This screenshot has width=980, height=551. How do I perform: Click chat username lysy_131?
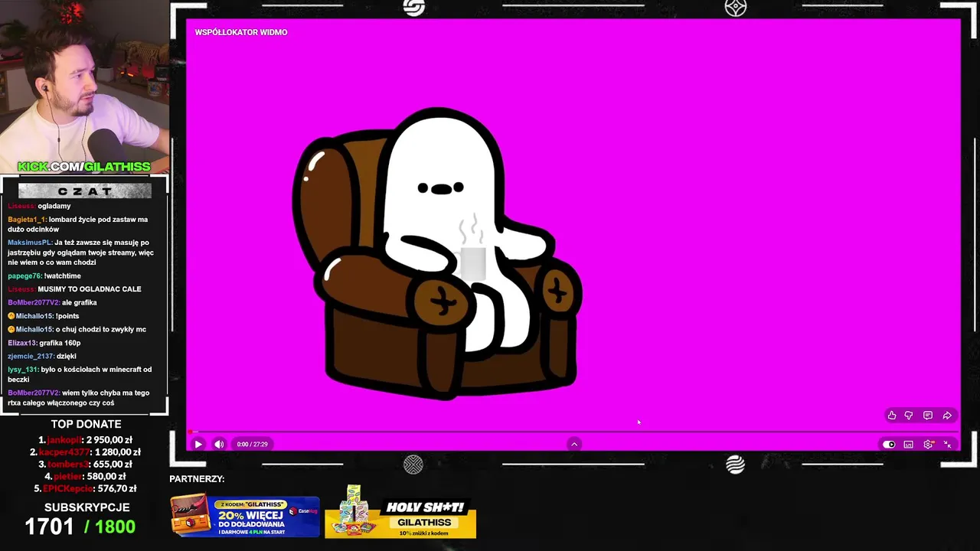[x=23, y=370]
